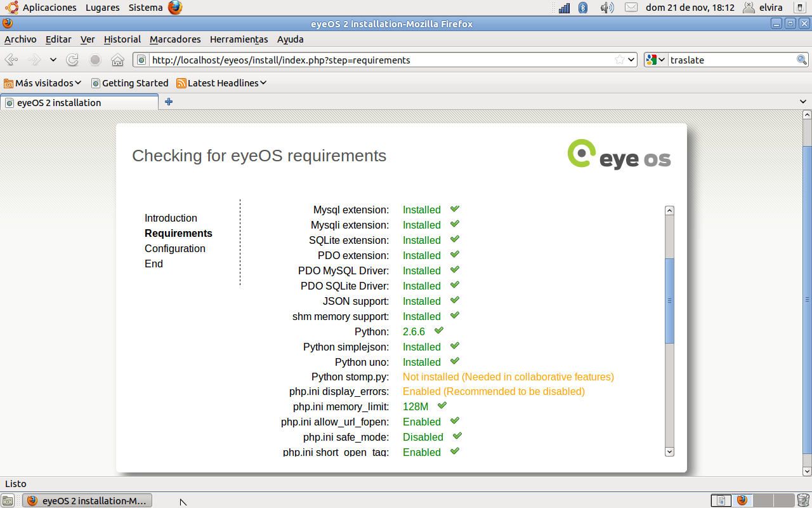
Task: Click the 'Python stomp.py:' label
Action: 350,377
